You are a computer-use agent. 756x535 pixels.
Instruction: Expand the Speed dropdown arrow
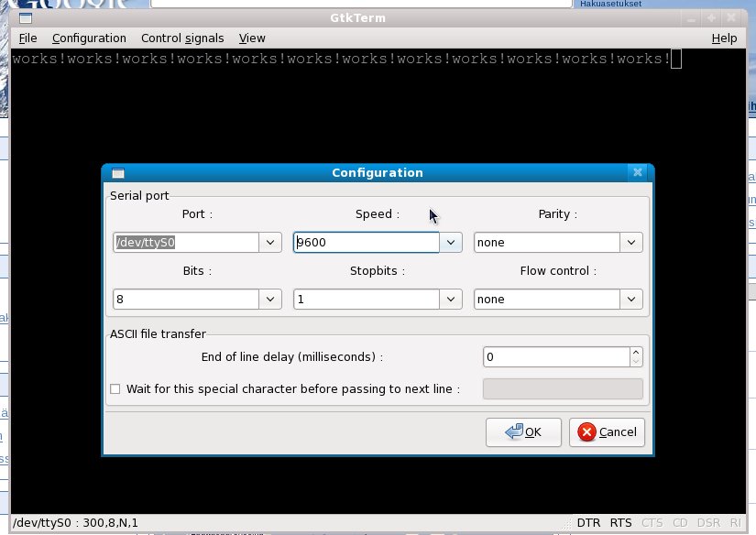click(x=451, y=243)
